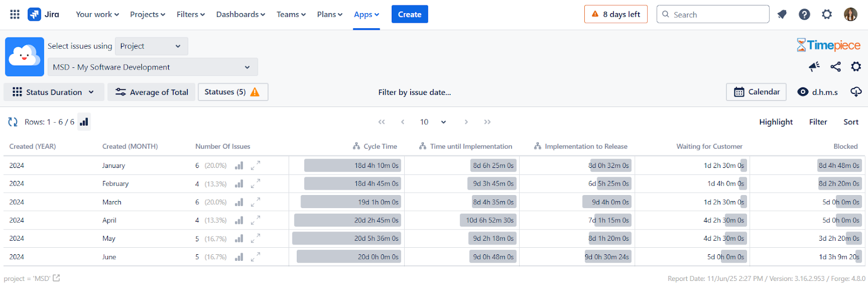Screen dimensions: 868x288
Task: Open the Dashboards menu
Action: coord(240,14)
